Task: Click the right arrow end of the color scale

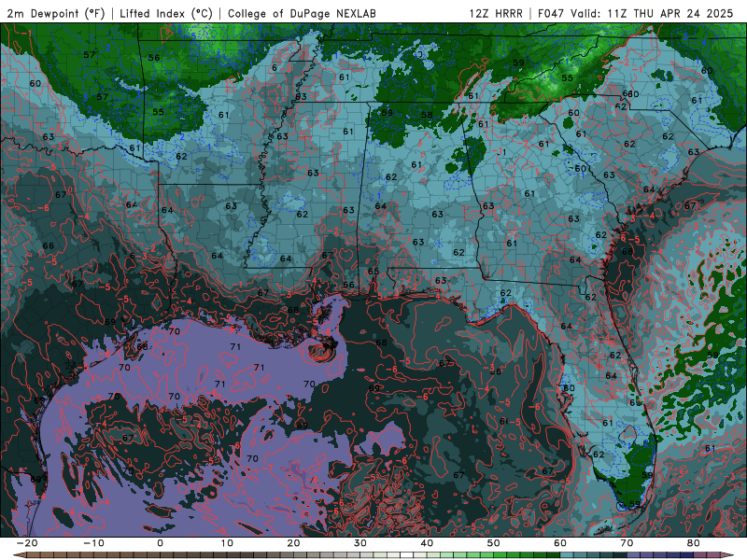Action: [x=728, y=555]
